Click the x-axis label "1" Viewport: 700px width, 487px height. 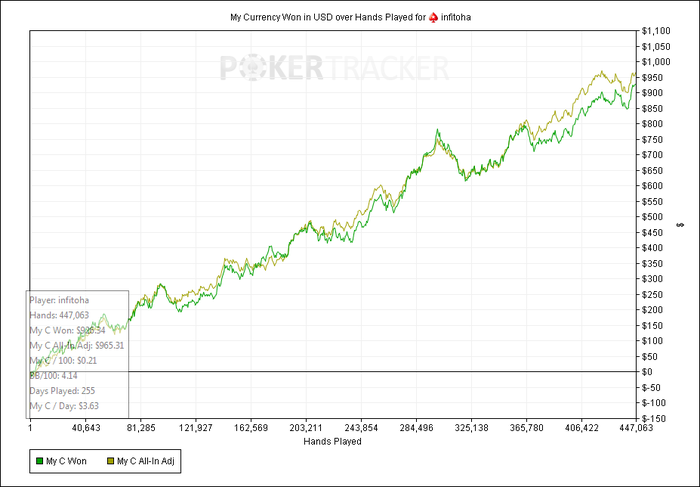tap(30, 428)
